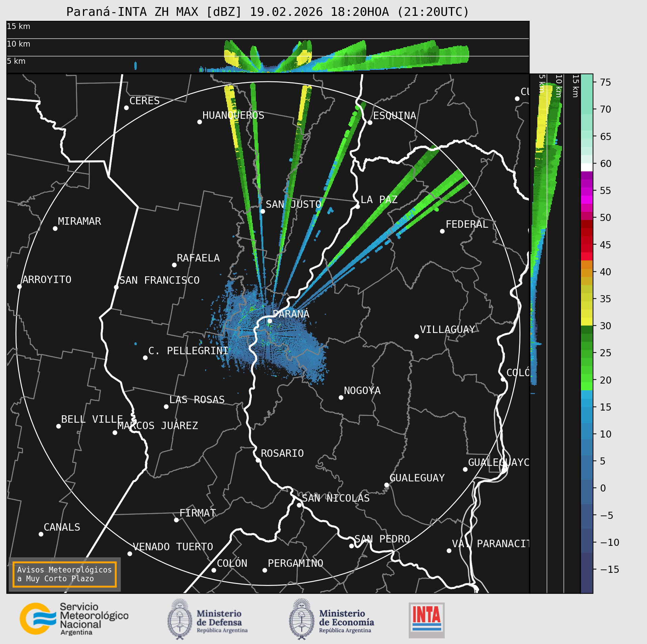Select the bright magenta band on the color scale
Image resolution: width=647 pixels, height=644 pixels.
pos(587,200)
